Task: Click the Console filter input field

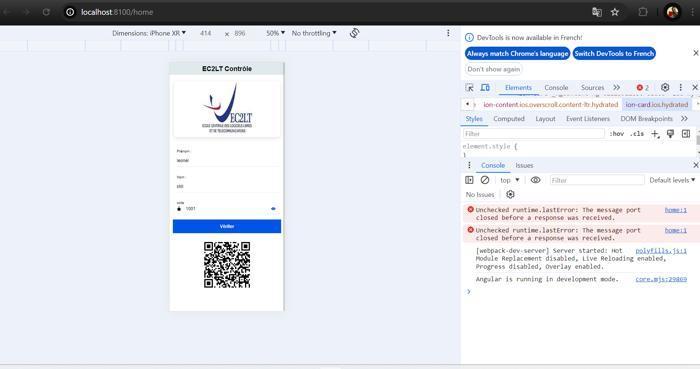Action: [596, 180]
